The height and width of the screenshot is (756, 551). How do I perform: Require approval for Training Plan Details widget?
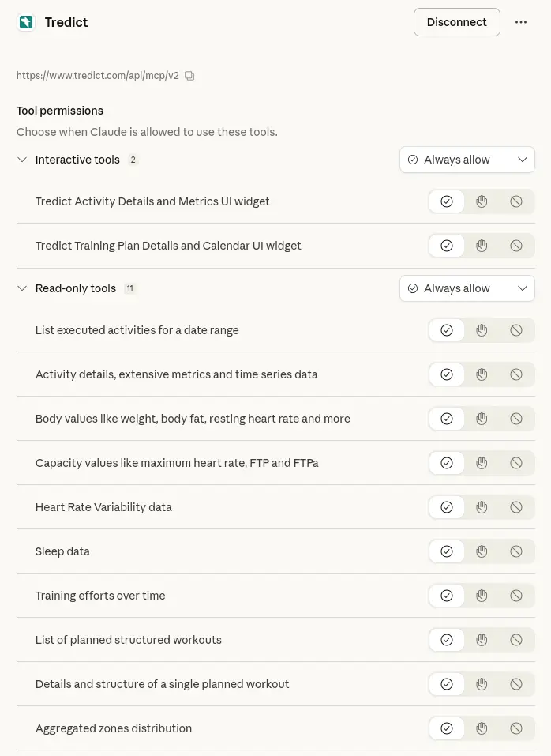pos(482,246)
